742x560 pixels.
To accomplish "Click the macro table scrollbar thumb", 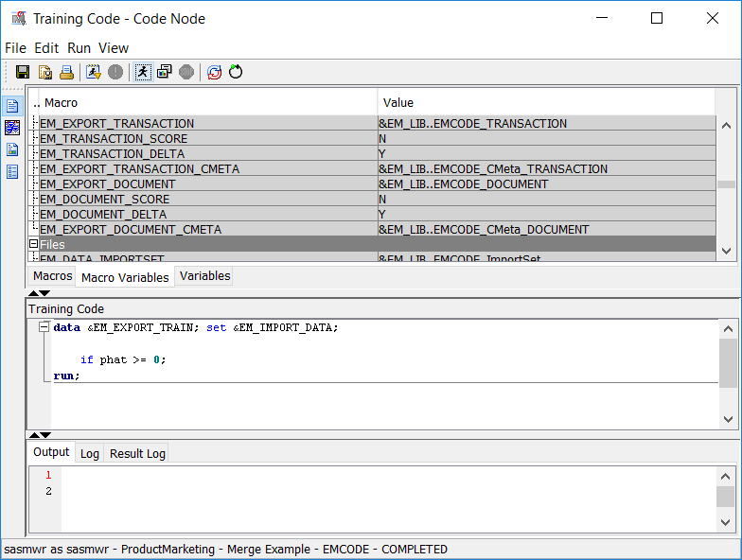I will click(727, 184).
